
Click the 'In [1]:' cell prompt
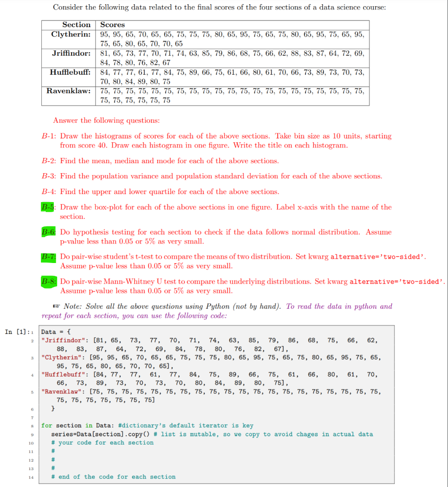pyautogui.click(x=18, y=332)
